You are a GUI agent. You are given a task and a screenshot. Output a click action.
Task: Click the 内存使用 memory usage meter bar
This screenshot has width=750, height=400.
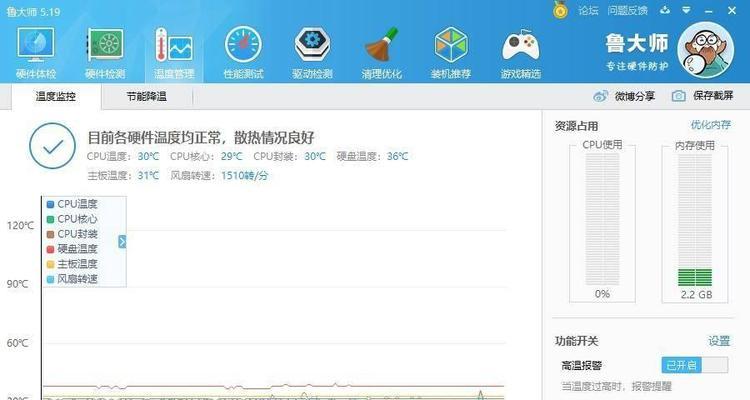[x=695, y=219]
